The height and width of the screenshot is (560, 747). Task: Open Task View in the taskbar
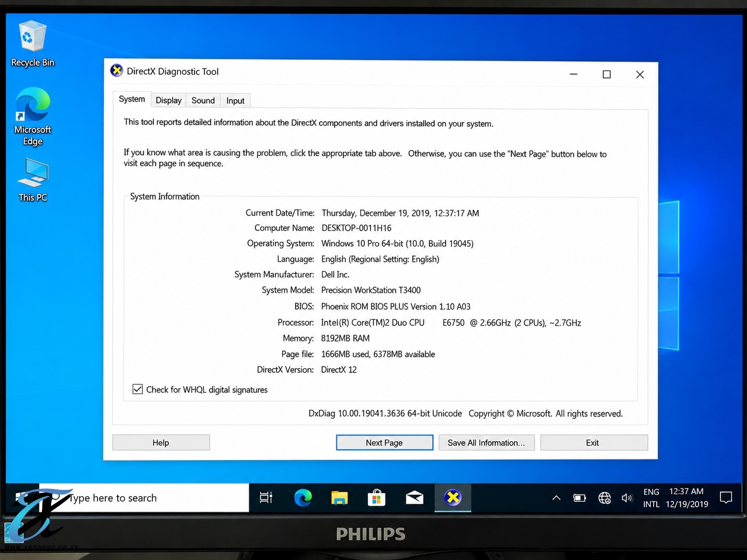pyautogui.click(x=266, y=498)
